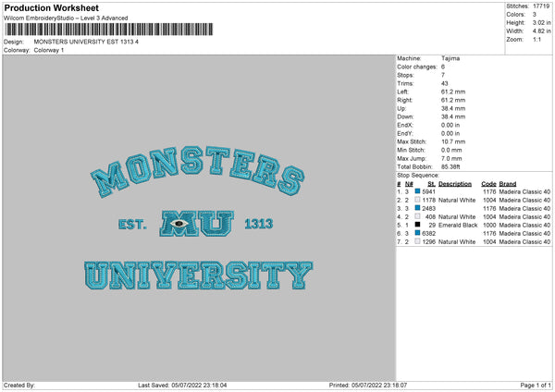555x392 pixels.
Task: Click the Total Bobbin value 85.38ft
Action: coord(450,166)
